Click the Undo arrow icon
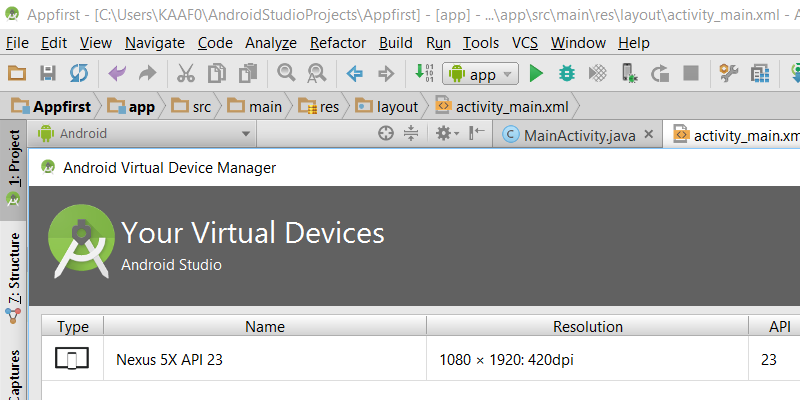The height and width of the screenshot is (400, 800). 117,73
